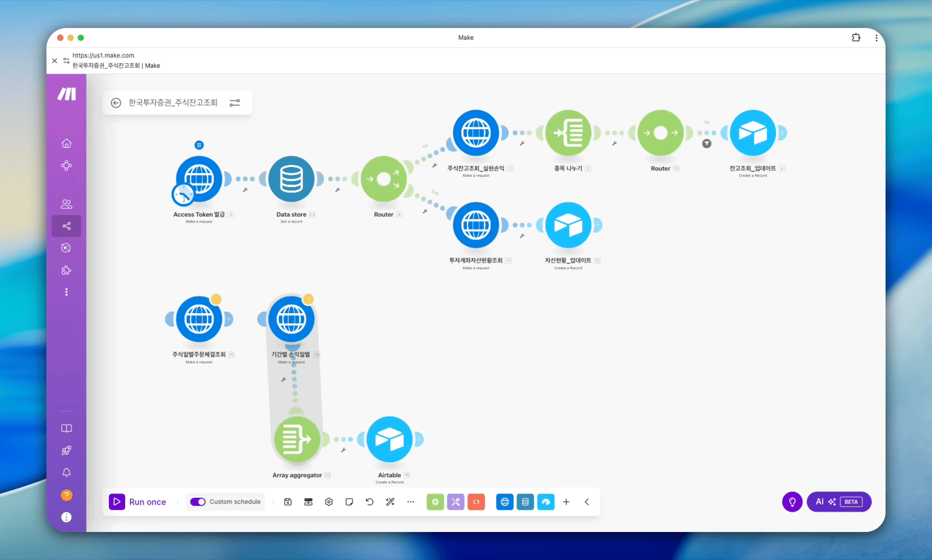Screen dimensions: 932x560
Task: Open the note icon above Access Token module
Action: point(199,145)
